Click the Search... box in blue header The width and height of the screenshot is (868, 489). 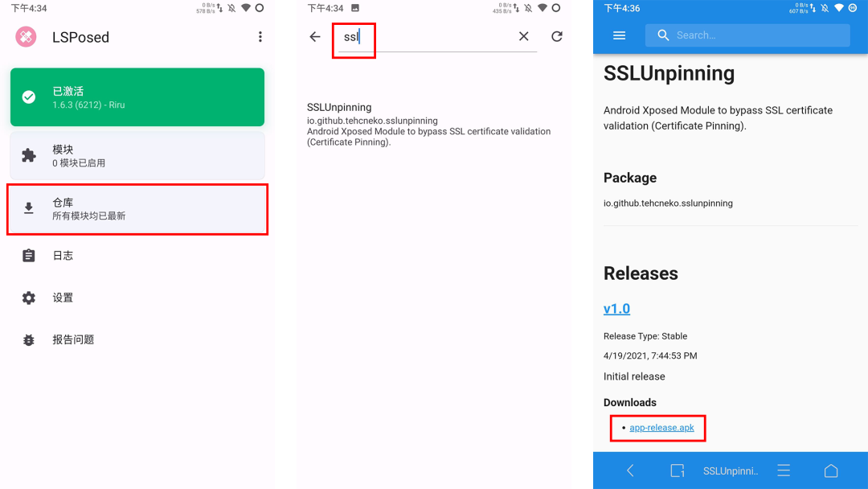[x=747, y=35]
